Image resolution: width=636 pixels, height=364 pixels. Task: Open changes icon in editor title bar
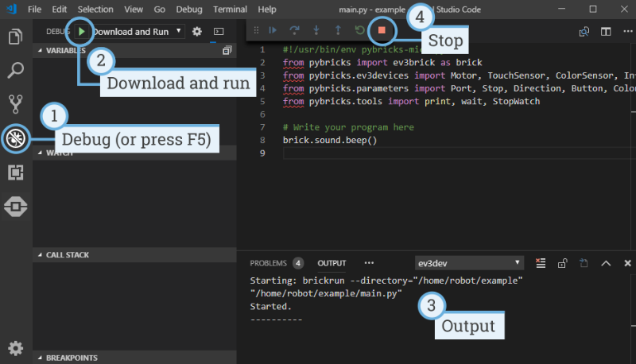[x=584, y=32]
